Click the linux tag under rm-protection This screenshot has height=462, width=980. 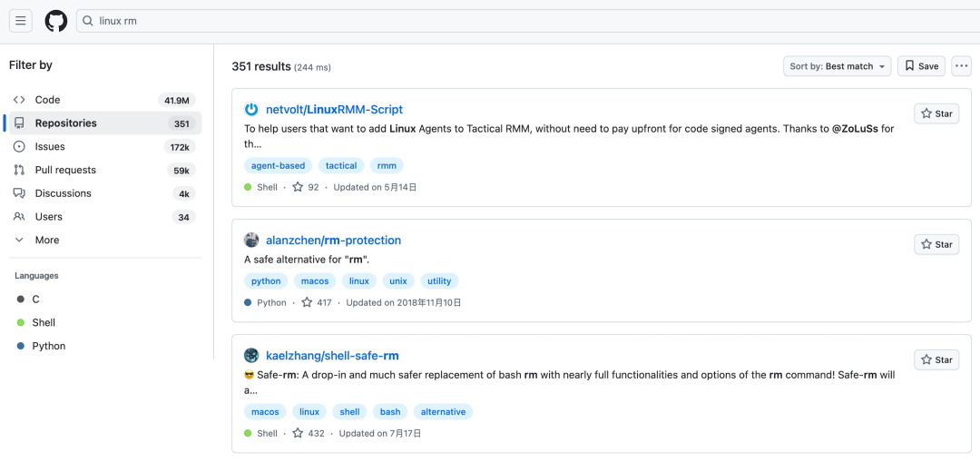[359, 281]
